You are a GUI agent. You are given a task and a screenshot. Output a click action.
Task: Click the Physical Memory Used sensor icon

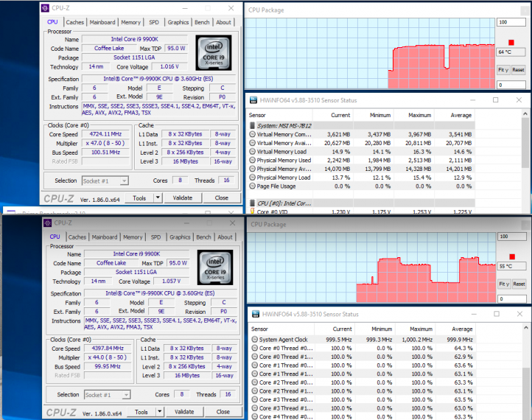coord(252,160)
